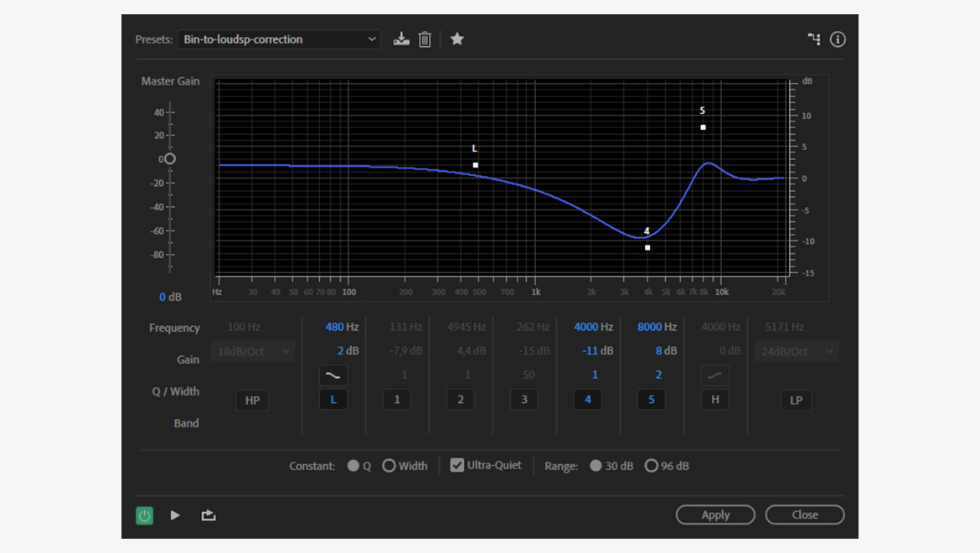
Task: Set range to 96 dB
Action: pos(652,466)
